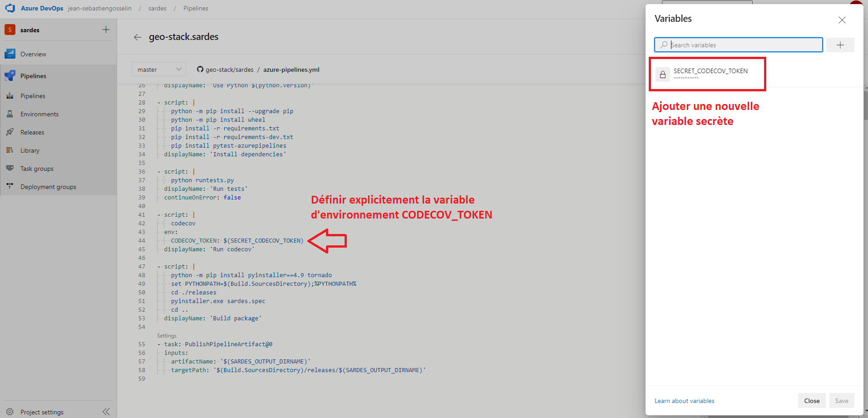Screen dimensions: 868x418
Task: Click the Save button in Variables panel
Action: pos(842,401)
